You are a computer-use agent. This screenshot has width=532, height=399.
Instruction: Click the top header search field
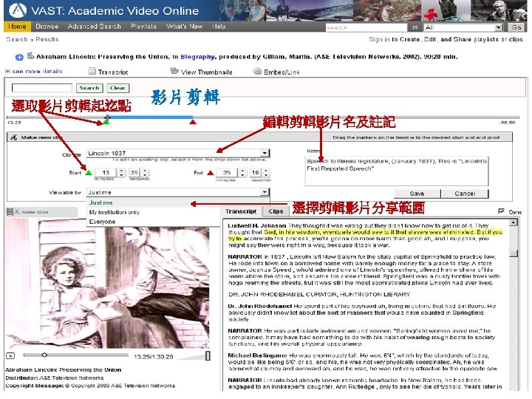click(x=366, y=27)
